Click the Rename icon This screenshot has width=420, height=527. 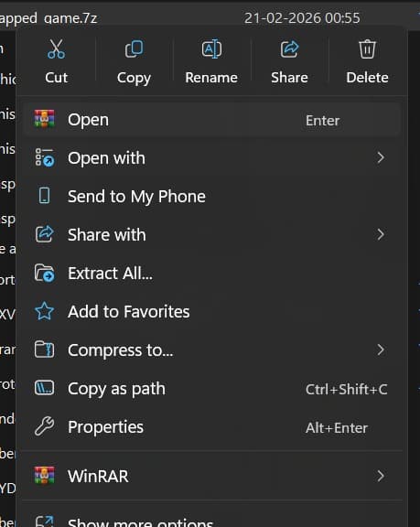coord(211,49)
